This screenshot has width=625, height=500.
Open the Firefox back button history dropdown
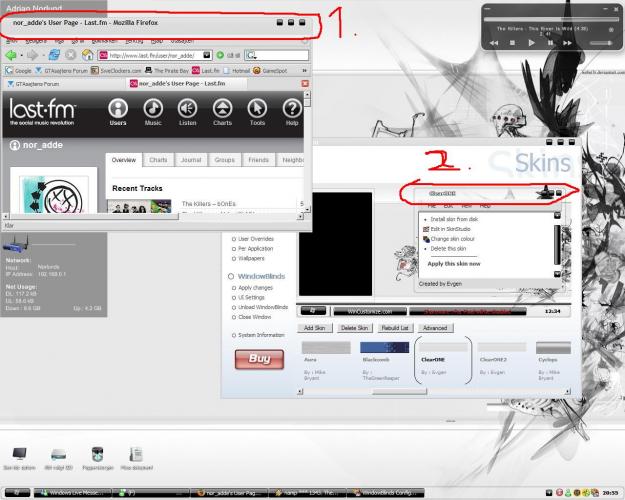pos(21,55)
